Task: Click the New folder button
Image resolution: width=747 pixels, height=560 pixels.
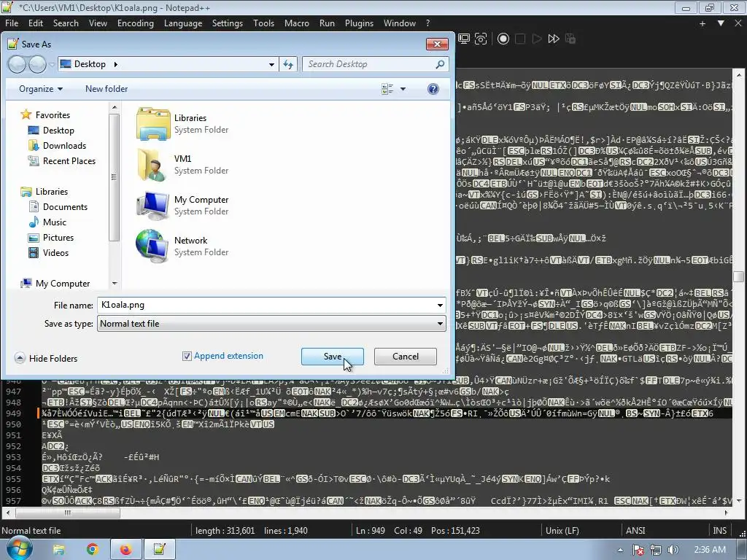Action: [107, 89]
